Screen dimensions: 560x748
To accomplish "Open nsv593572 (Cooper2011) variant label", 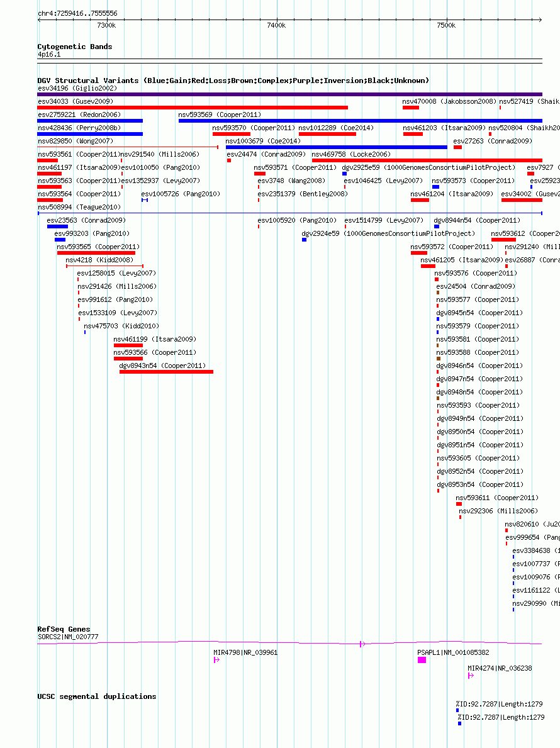I will 452,247.
